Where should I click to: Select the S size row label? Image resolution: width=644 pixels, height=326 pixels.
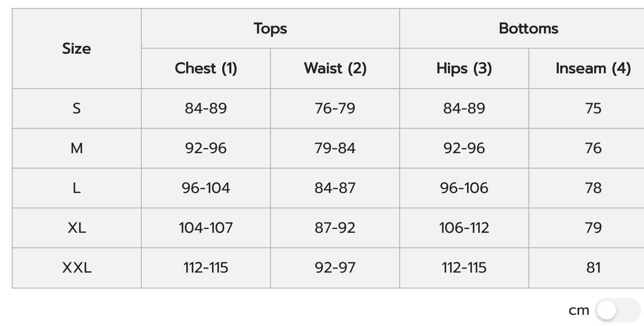point(76,108)
